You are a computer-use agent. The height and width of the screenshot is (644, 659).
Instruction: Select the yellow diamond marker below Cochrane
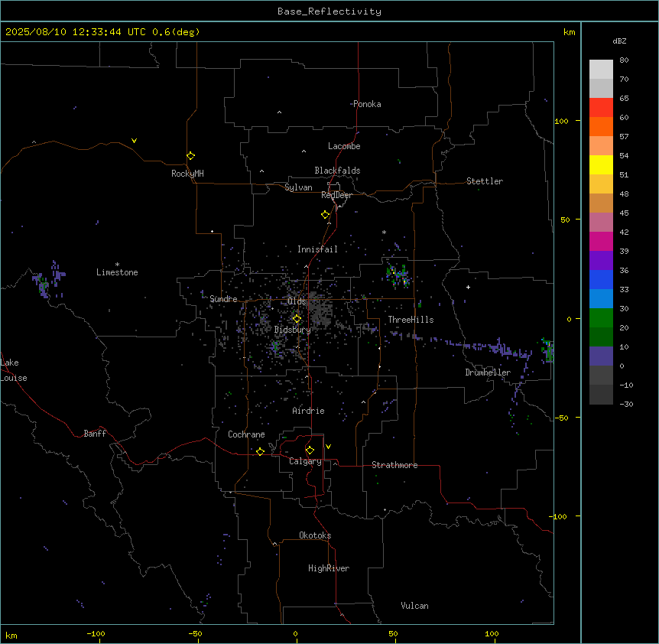coord(260,451)
